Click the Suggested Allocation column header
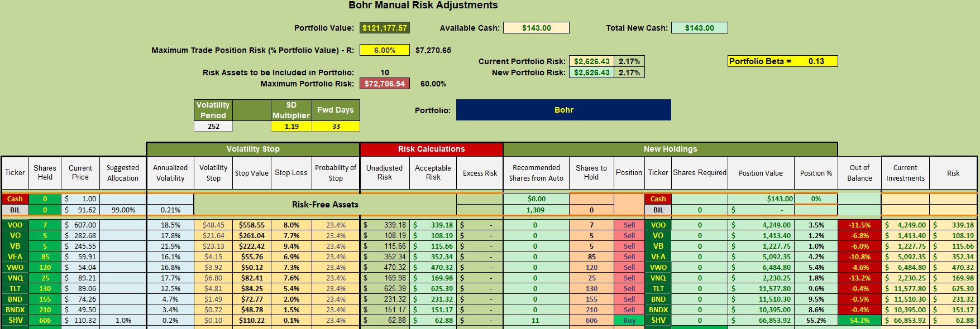The image size is (980, 329). pos(123,172)
